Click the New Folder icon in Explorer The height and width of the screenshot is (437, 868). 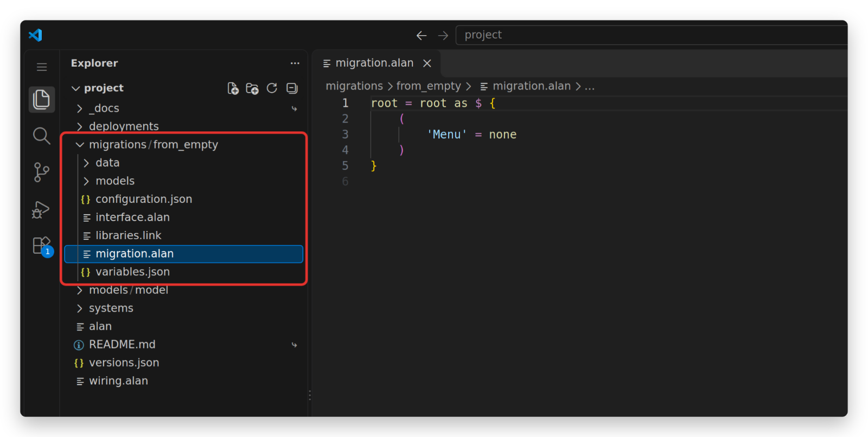[x=252, y=88]
